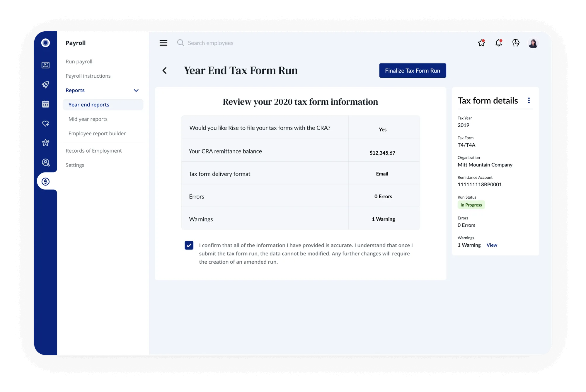Screen dimensions: 586x392
Task: Select Year end reports
Action: 103,105
